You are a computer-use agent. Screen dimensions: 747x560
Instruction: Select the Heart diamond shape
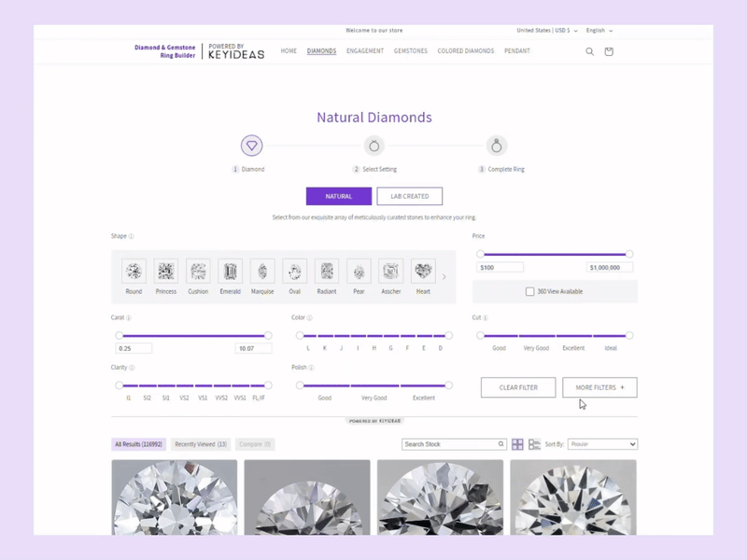pos(423,277)
